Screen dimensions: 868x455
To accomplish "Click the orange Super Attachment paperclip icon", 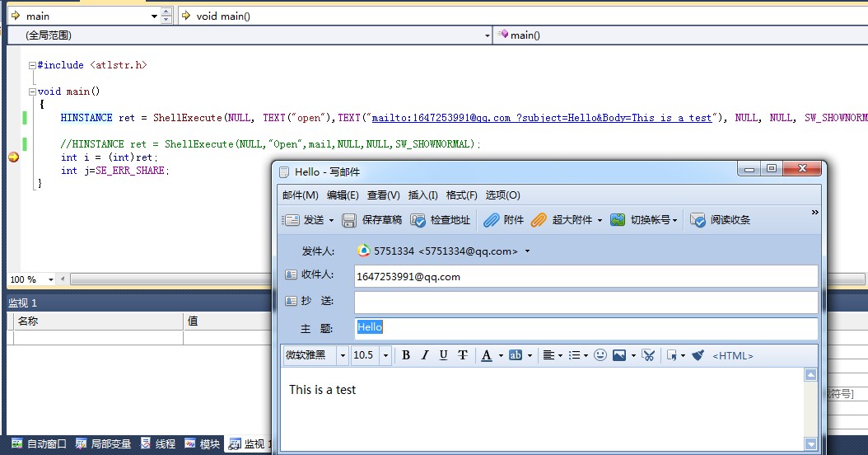I will tap(539, 220).
